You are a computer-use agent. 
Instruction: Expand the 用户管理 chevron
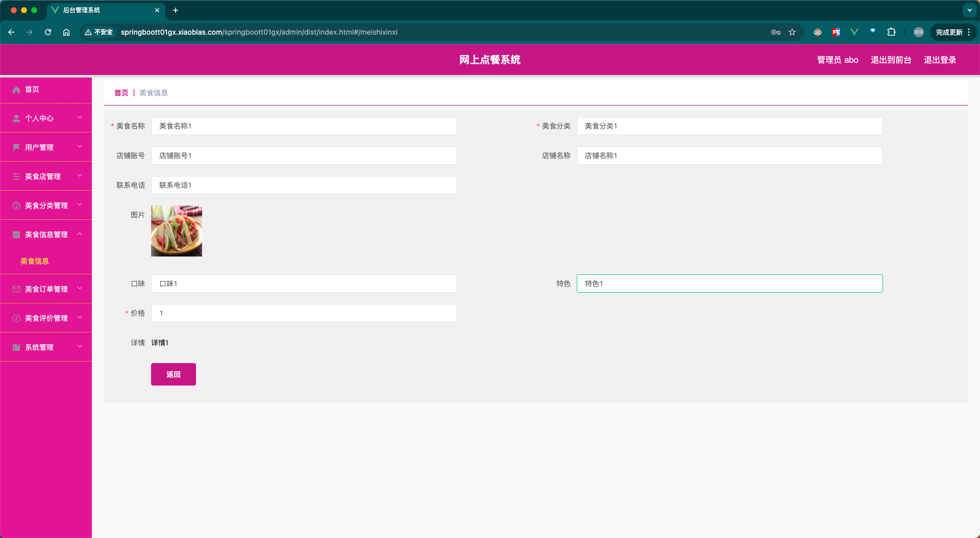tap(80, 147)
